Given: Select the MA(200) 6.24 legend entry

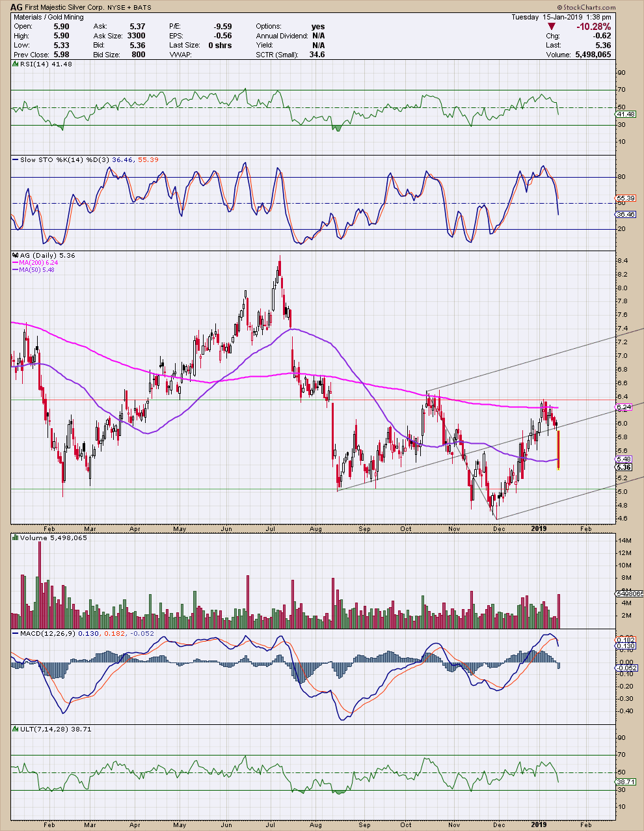Looking at the screenshot, I should tap(38, 263).
